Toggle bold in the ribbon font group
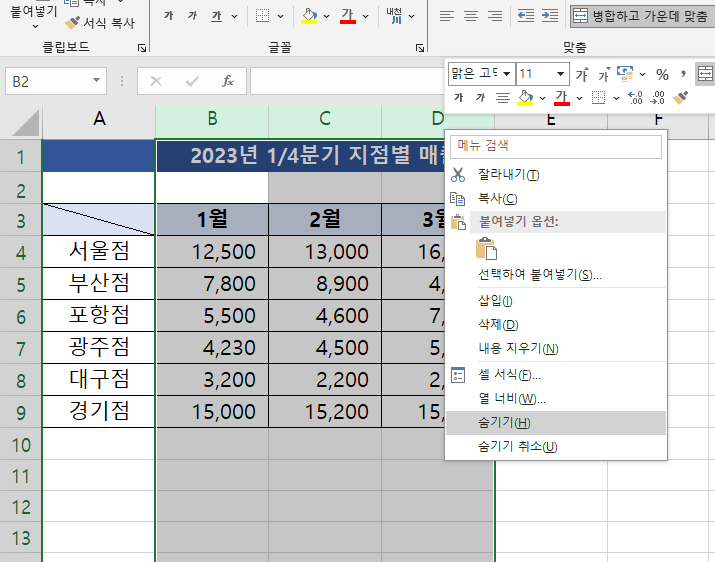 [x=169, y=16]
